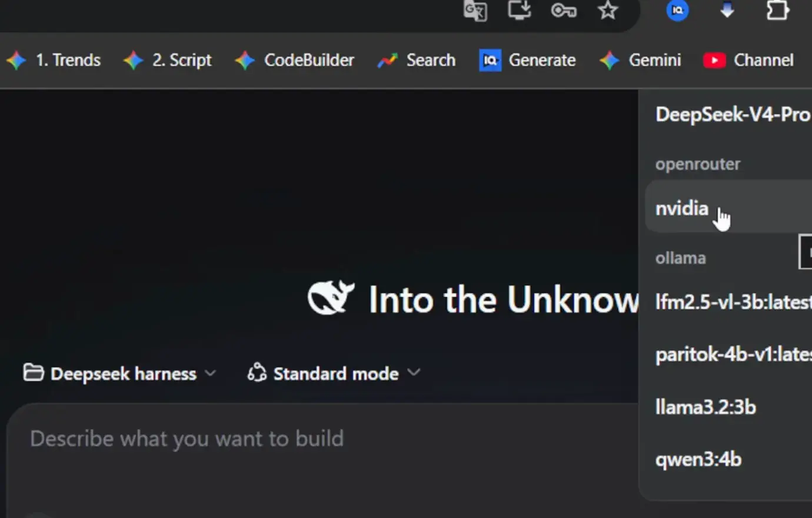Screen dimensions: 812x518
Task: Open the Standard mode dropdown
Action: point(334,373)
